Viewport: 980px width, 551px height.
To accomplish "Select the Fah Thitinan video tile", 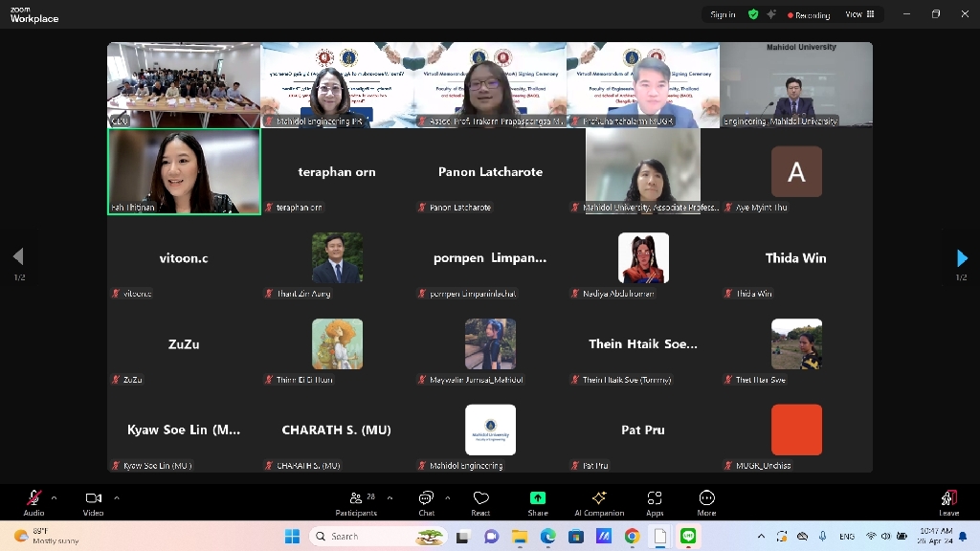I will click(184, 171).
